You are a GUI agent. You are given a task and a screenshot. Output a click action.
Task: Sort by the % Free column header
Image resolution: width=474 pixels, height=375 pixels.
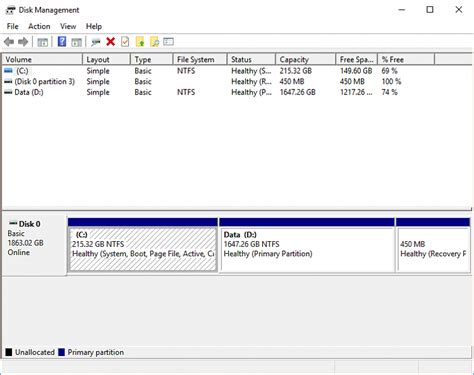pos(406,59)
